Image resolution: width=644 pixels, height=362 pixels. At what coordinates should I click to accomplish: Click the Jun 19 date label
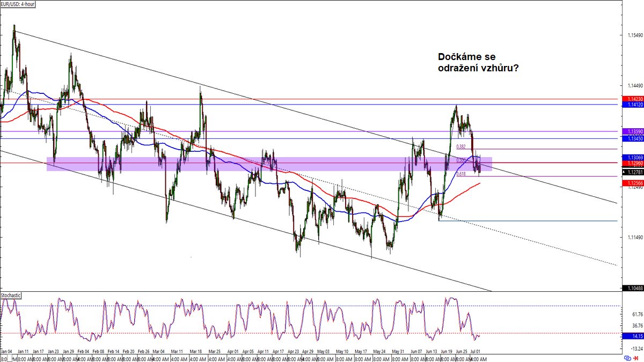point(447,352)
